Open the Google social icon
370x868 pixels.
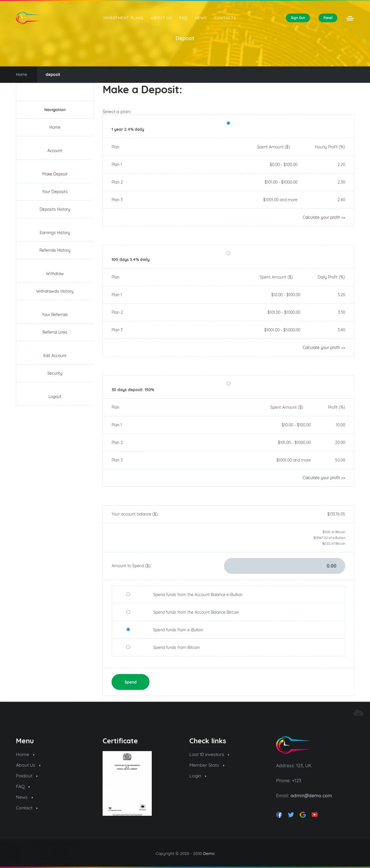303,815
